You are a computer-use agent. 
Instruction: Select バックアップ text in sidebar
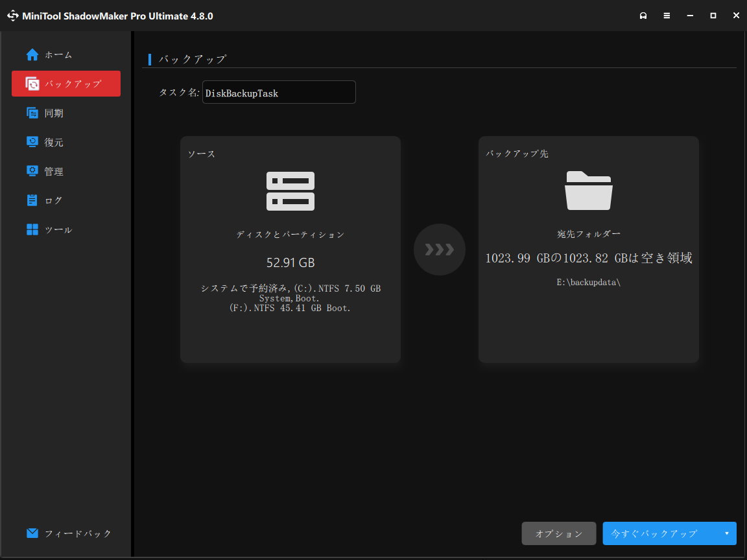pos(73,84)
